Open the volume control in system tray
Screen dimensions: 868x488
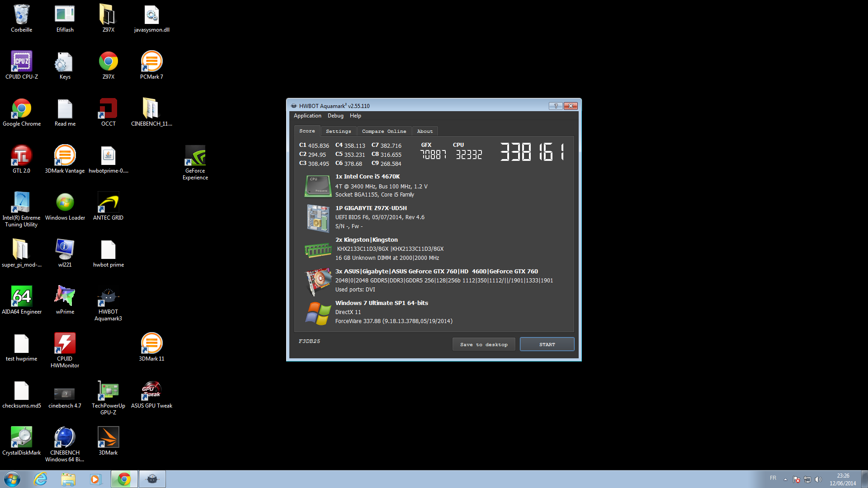point(818,479)
